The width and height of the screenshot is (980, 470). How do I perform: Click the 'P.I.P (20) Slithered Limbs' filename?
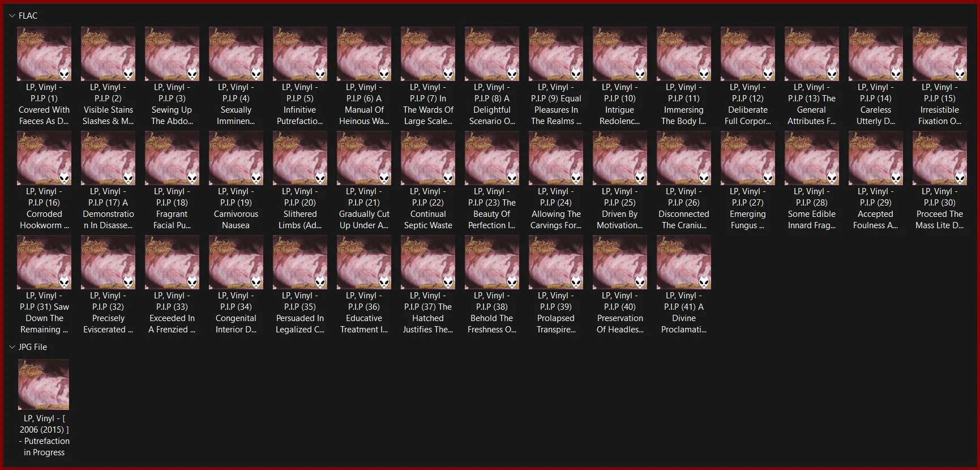(x=300, y=208)
